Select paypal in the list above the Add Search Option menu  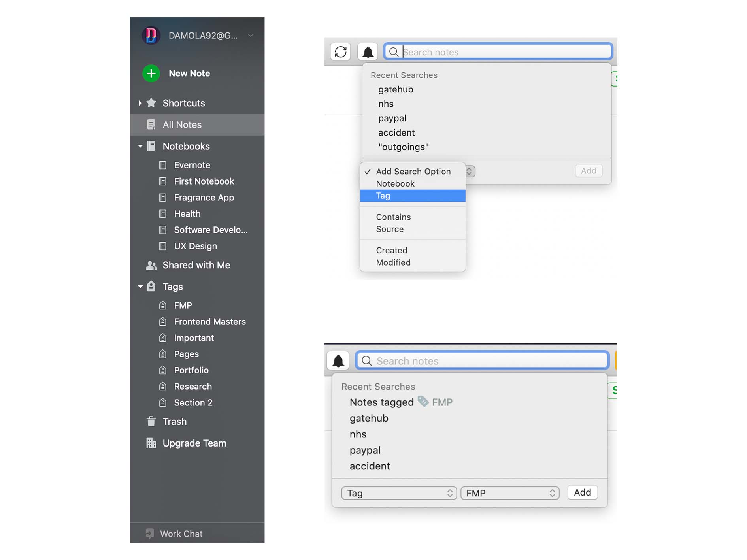tap(392, 119)
